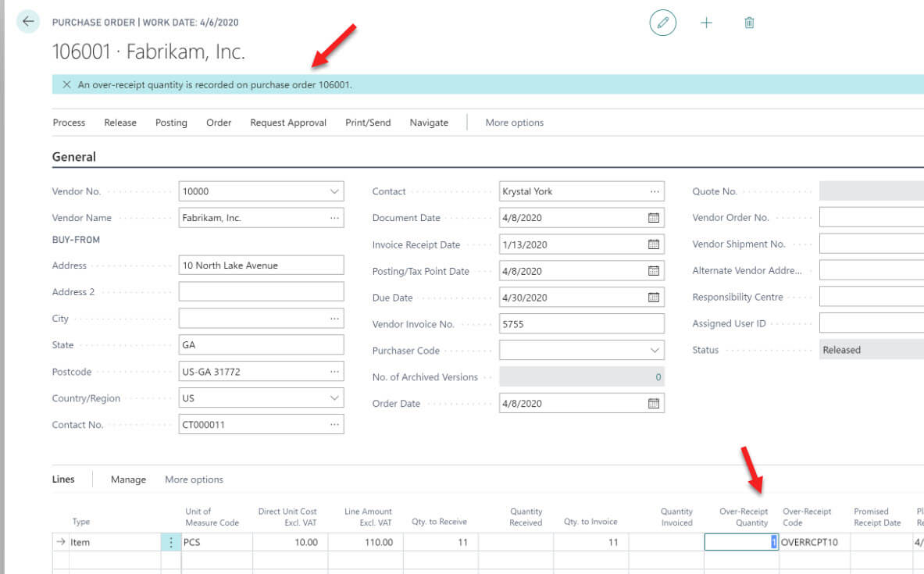Expand the Vendor No. dropdown
Screen dimensions: 924x574
click(334, 191)
